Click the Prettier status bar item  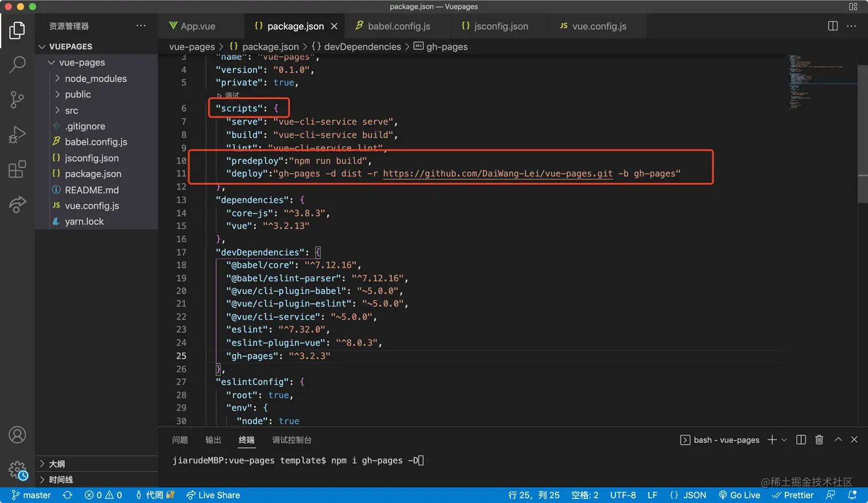[x=793, y=495]
